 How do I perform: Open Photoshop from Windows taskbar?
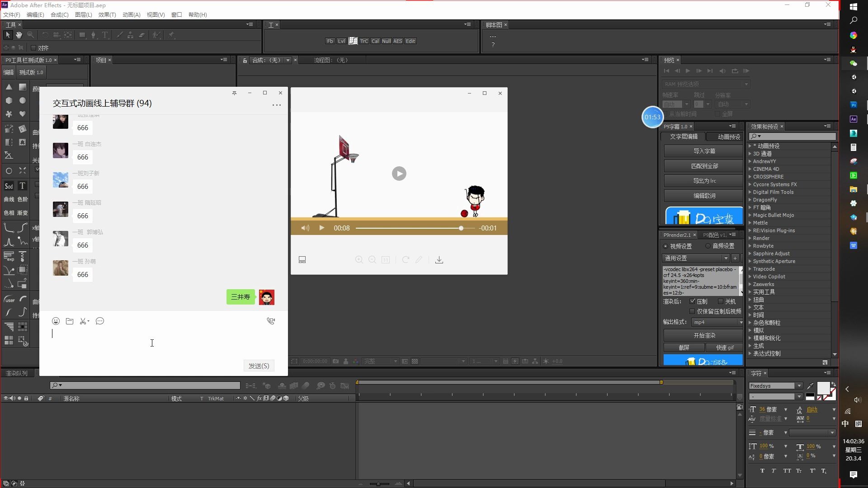853,105
